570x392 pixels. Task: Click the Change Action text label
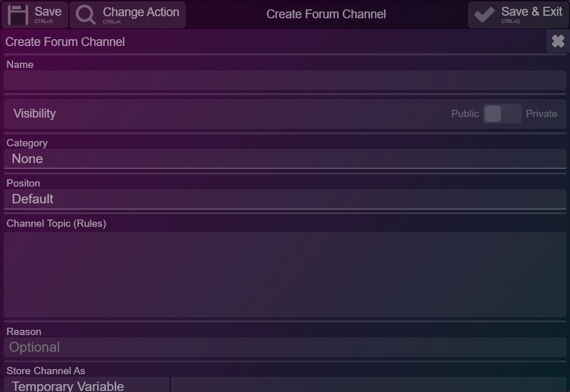[x=141, y=12]
